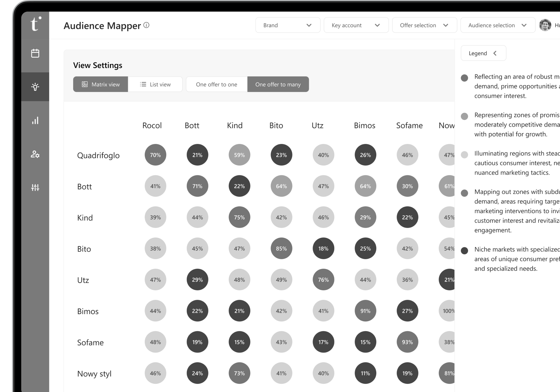The width and height of the screenshot is (560, 392).
Task: Click the user avatar photo
Action: tap(545, 25)
